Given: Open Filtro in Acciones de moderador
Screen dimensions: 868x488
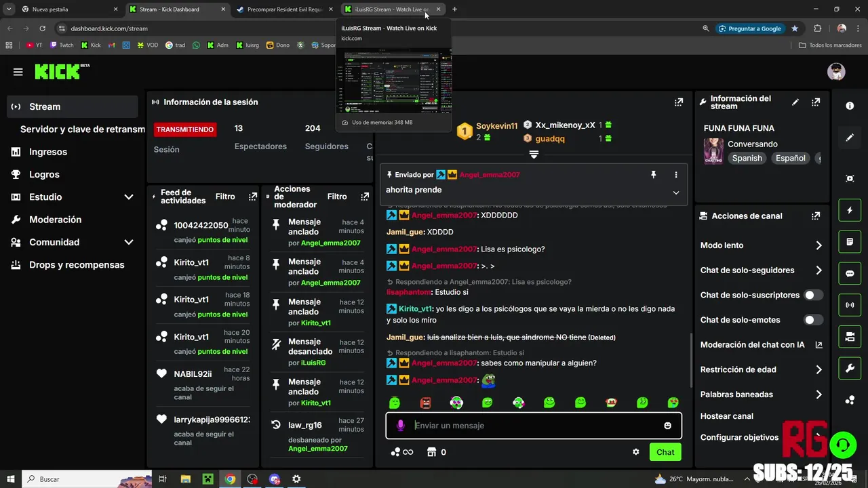Looking at the screenshot, I should point(337,197).
